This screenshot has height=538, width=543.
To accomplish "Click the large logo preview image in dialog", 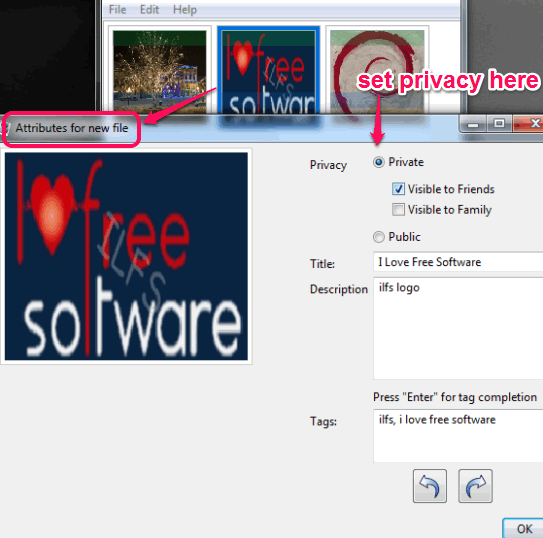I will tap(126, 256).
